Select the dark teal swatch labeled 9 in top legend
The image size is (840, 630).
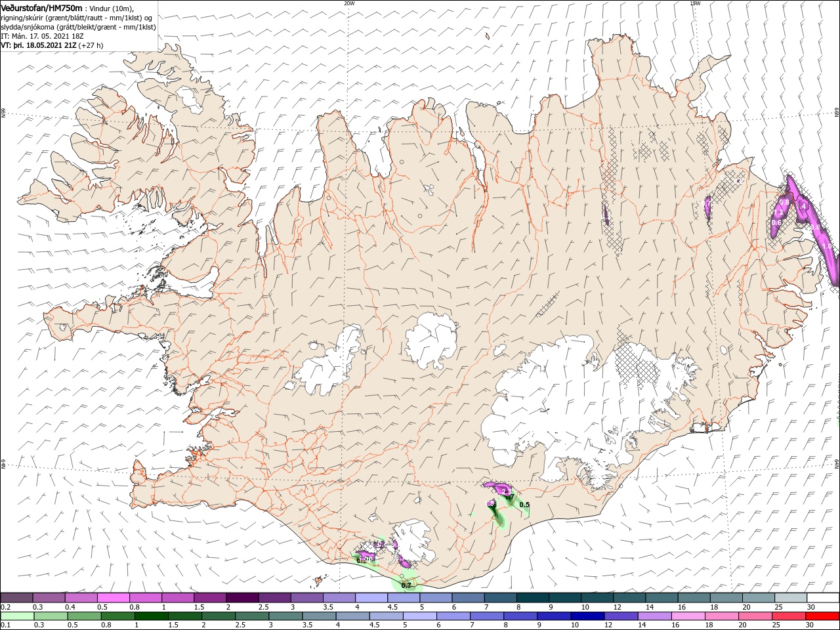(x=564, y=598)
